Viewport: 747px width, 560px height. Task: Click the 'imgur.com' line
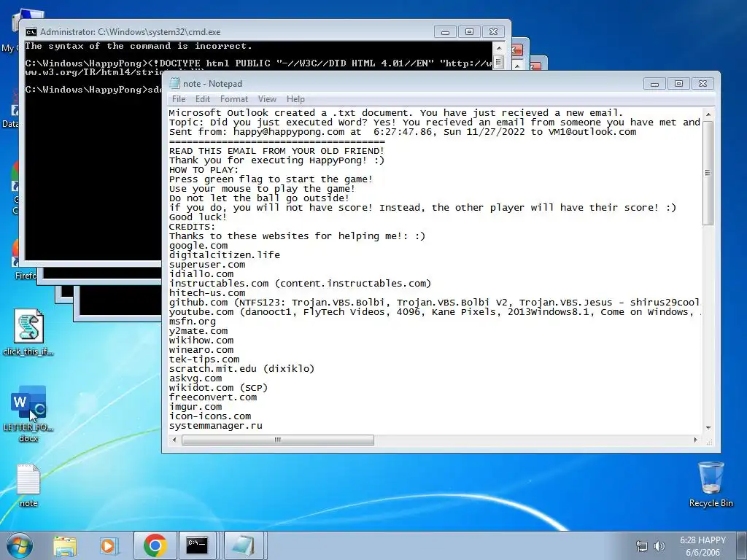click(x=196, y=407)
